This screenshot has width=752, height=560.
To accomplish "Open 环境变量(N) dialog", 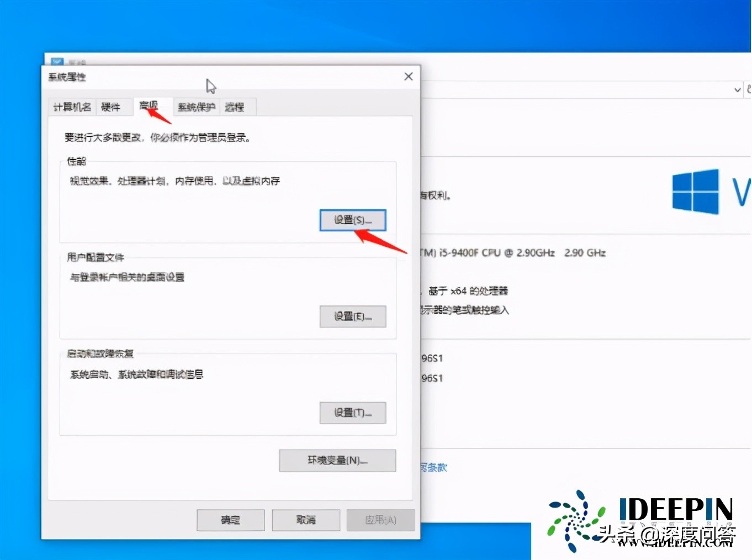I will pyautogui.click(x=337, y=460).
